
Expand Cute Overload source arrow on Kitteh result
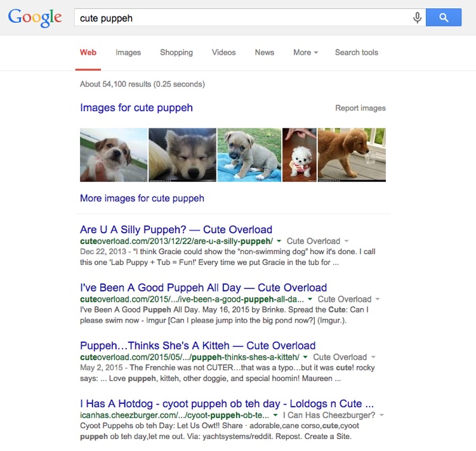click(373, 358)
